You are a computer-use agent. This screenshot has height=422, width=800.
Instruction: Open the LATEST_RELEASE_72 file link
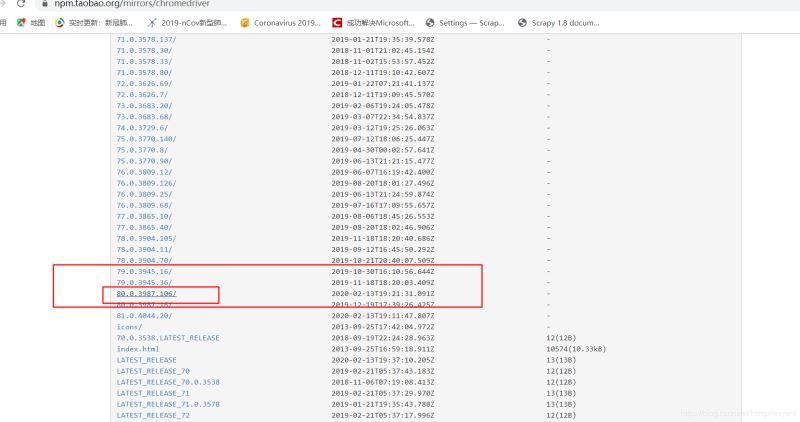tap(153, 415)
